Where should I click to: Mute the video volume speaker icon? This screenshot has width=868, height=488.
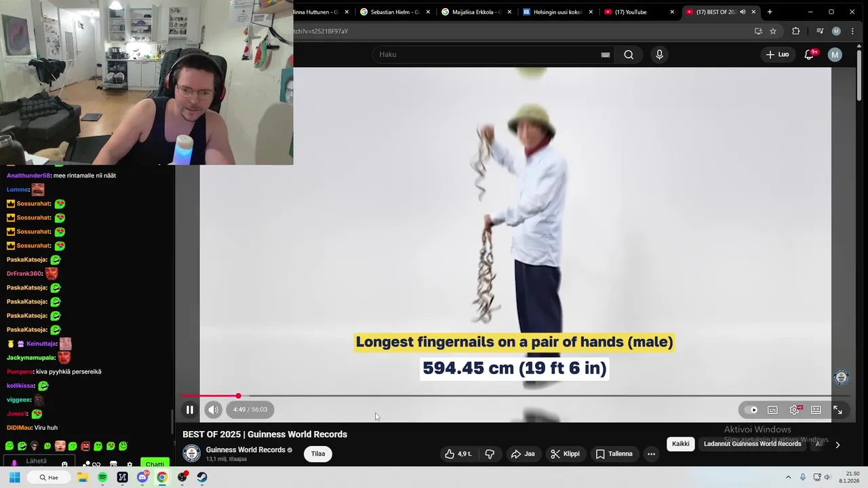click(x=214, y=409)
